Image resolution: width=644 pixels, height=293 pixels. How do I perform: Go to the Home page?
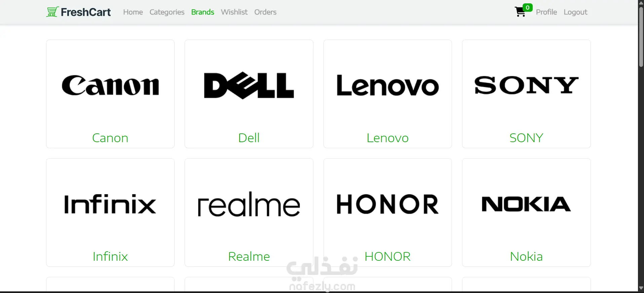pyautogui.click(x=133, y=12)
